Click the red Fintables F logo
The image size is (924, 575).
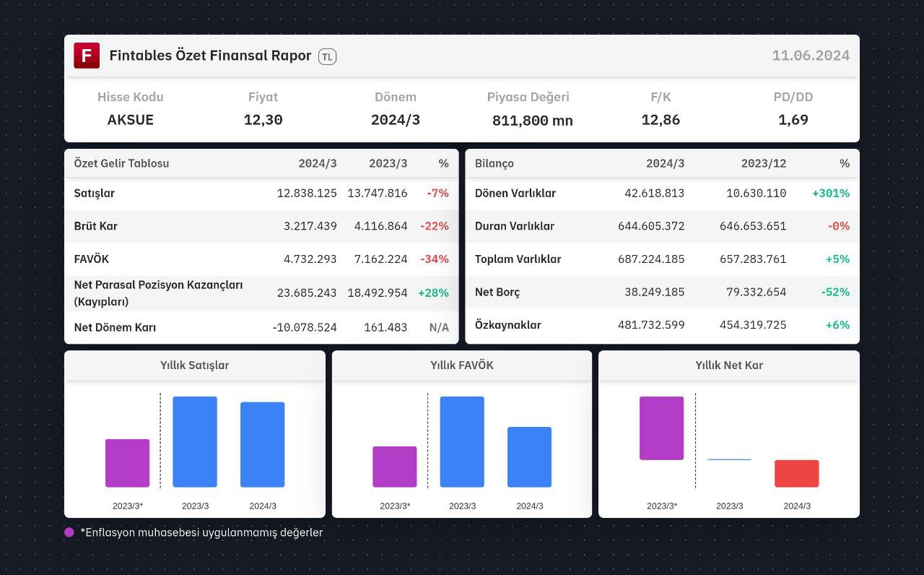tap(87, 56)
